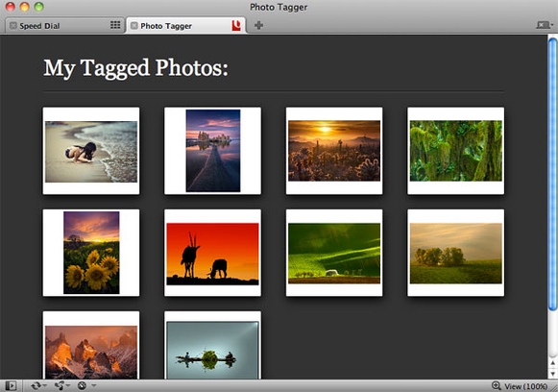Toggle the side panel button in status bar
558x392 pixels.
11,385
